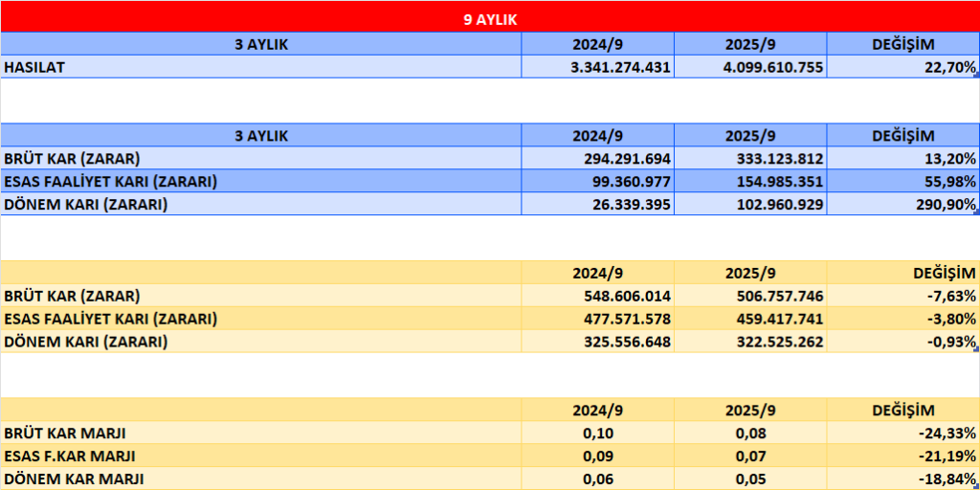Click ESAS FAALİYET KARI (ZARARI) label in yellow table
This screenshot has width=980, height=490.
(x=111, y=318)
